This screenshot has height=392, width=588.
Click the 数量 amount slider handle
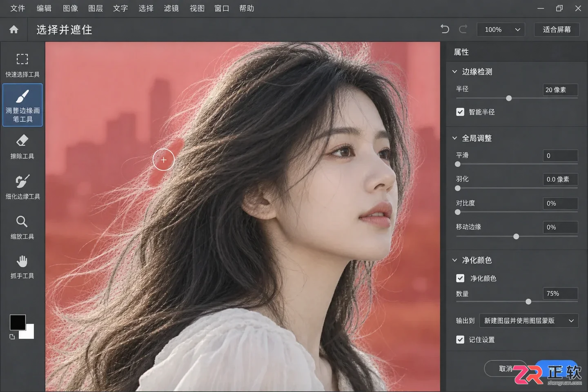click(x=528, y=302)
